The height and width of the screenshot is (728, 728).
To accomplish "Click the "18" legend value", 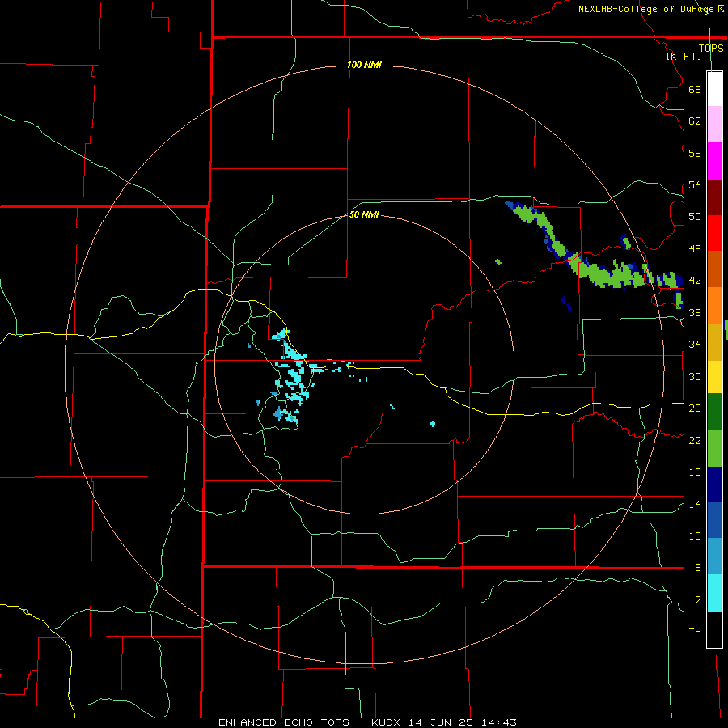I will tap(695, 472).
